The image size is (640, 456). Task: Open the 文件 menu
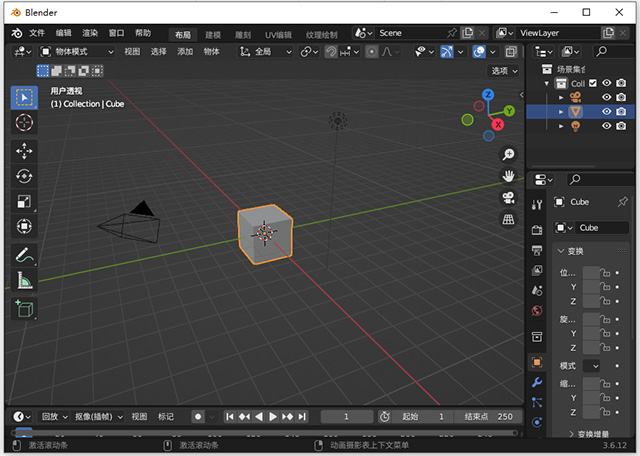coord(37,33)
